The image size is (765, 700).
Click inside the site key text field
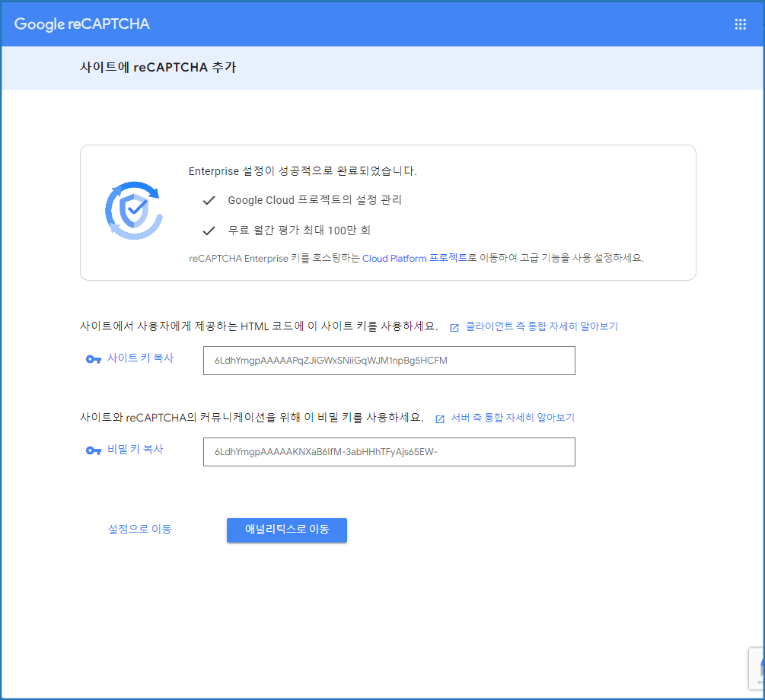(389, 361)
